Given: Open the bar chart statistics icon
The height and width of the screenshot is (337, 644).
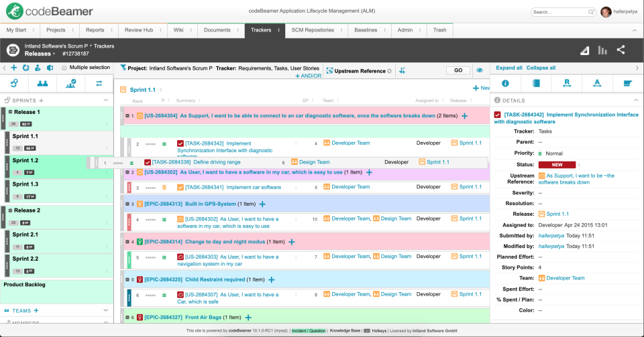Looking at the screenshot, I should [x=602, y=50].
